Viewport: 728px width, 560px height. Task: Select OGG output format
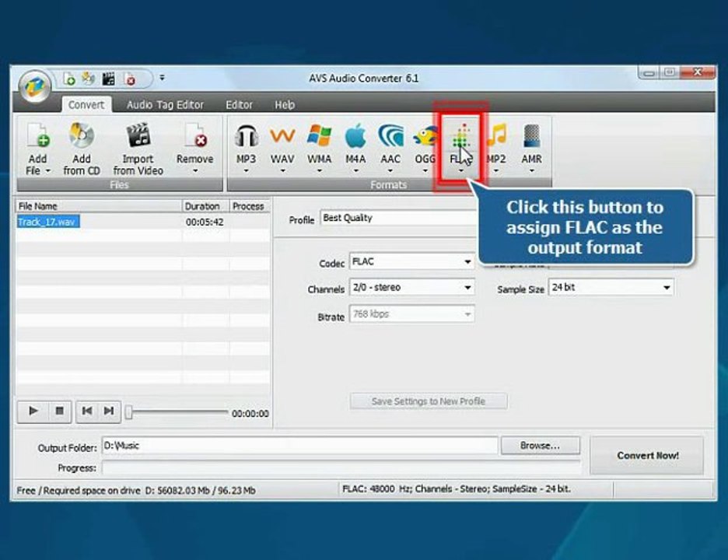coord(425,149)
